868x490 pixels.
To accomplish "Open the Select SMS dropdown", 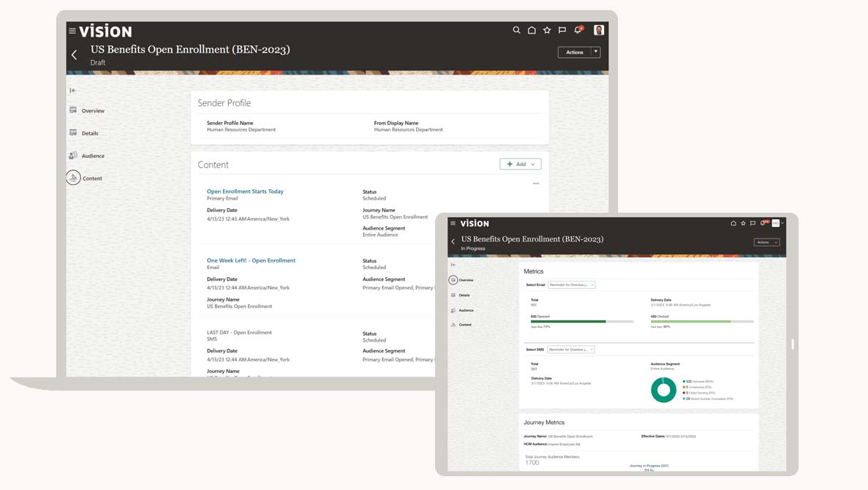I will (571, 350).
